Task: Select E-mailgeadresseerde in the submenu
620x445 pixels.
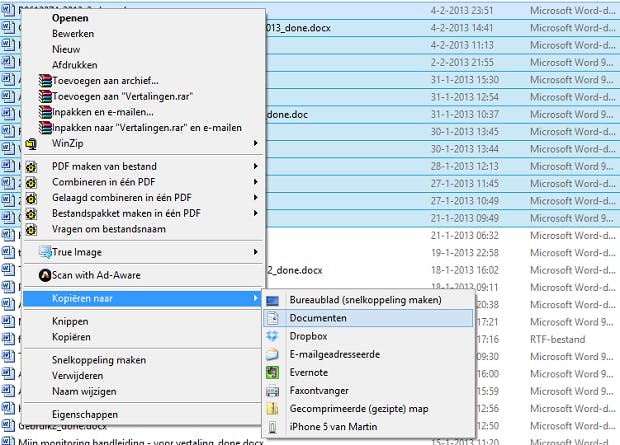Action: click(335, 354)
